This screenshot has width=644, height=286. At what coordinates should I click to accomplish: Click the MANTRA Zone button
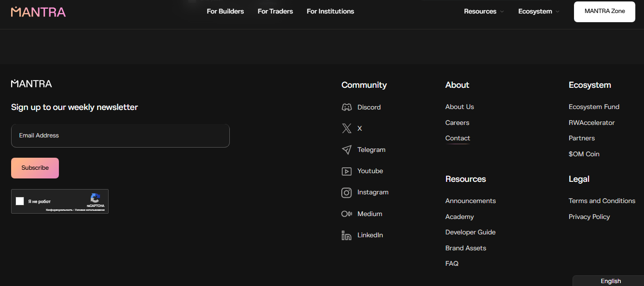604,12
